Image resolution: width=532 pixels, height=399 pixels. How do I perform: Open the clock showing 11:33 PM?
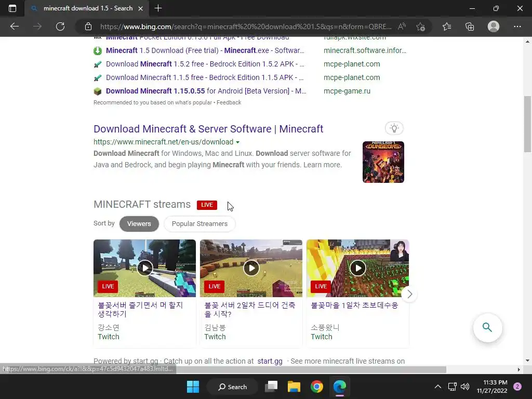492,387
